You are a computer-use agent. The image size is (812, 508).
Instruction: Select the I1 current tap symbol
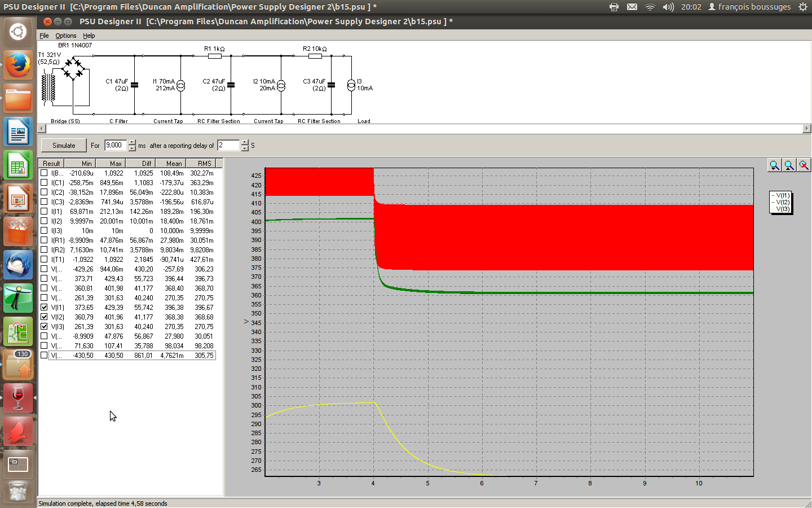pos(180,86)
